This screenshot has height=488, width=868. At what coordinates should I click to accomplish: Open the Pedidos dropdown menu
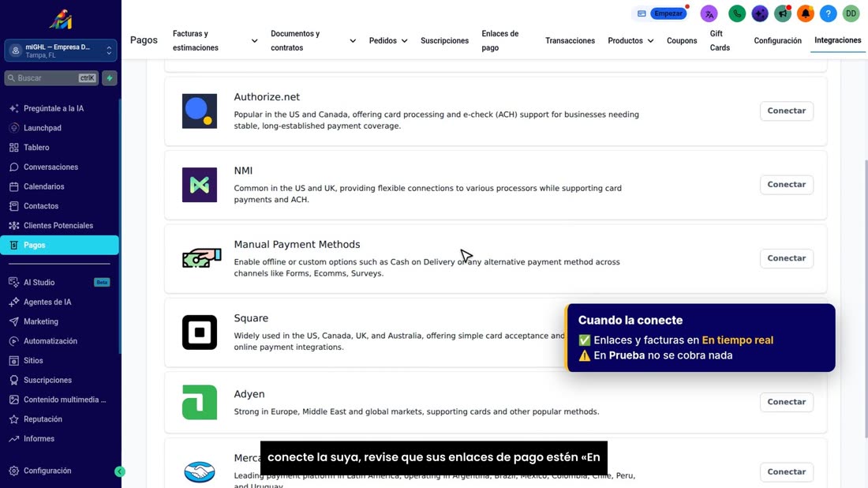[x=388, y=40]
